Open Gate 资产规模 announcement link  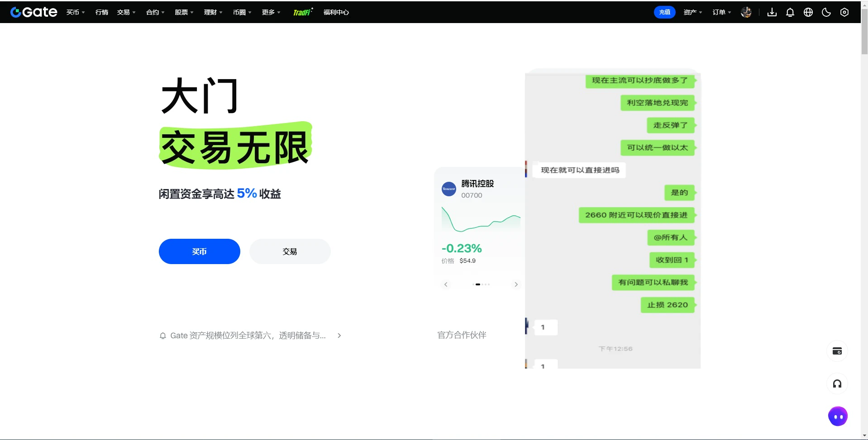coord(248,336)
